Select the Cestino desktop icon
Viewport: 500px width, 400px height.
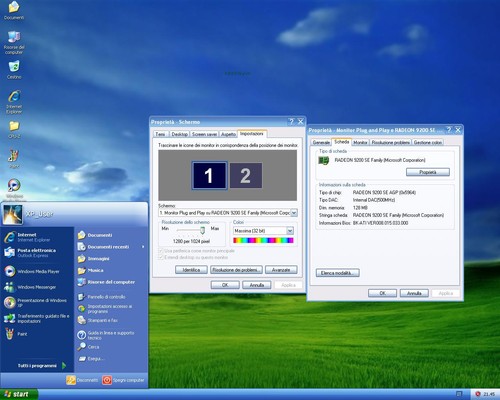point(14,70)
